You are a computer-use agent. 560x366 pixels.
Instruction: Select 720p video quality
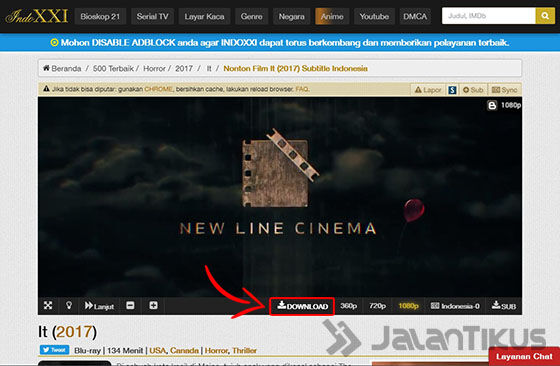378,306
